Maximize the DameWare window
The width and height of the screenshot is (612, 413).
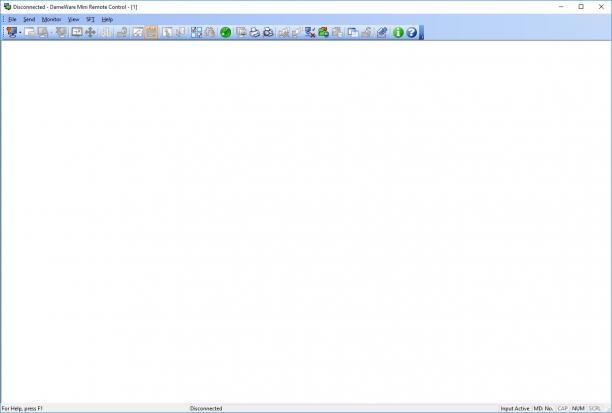click(581, 7)
